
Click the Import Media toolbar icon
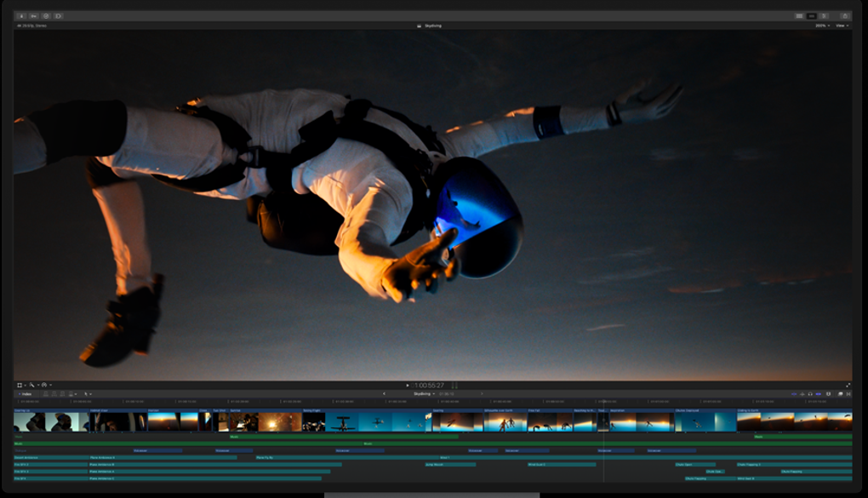tap(21, 15)
